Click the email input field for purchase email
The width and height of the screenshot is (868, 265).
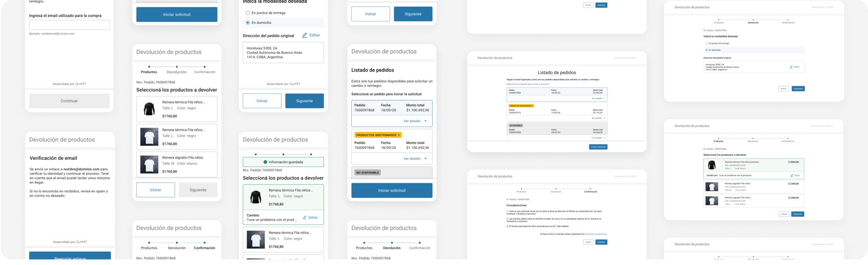pyautogui.click(x=69, y=25)
